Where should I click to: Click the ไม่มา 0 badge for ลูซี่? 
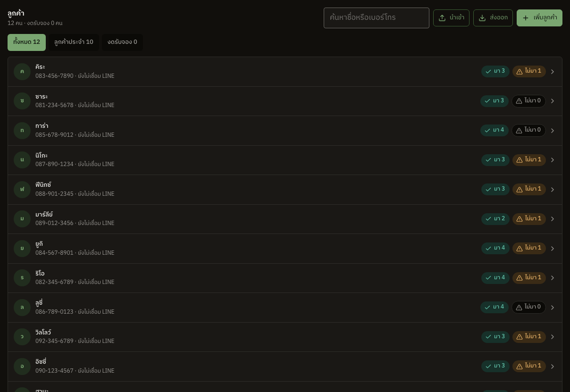click(x=528, y=308)
